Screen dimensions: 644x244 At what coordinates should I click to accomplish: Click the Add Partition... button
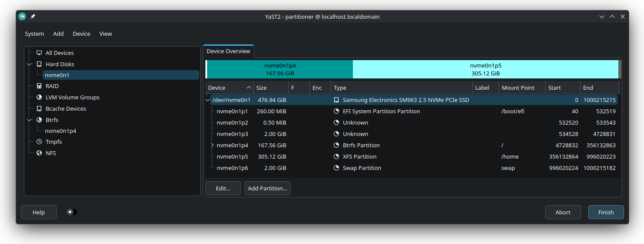click(268, 188)
